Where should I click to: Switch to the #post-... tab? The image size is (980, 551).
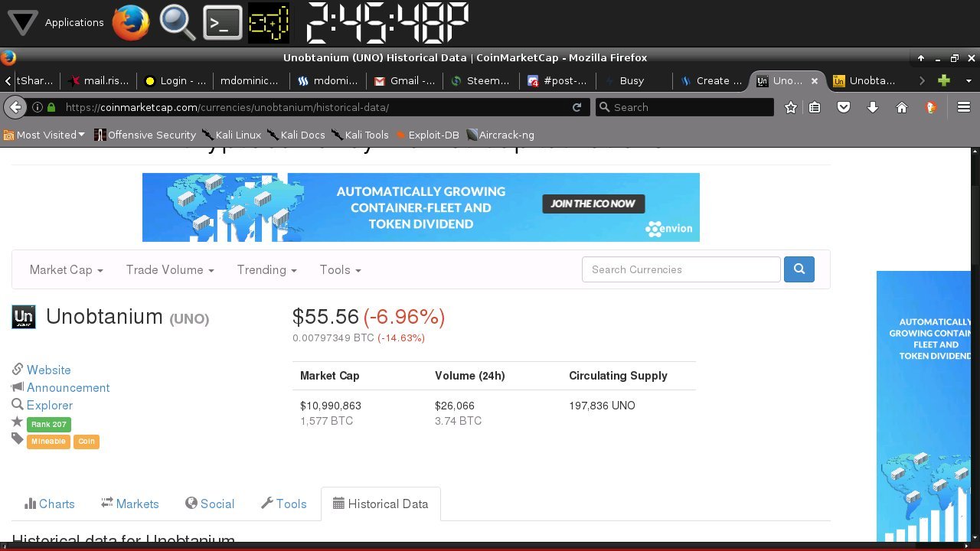click(x=557, y=80)
